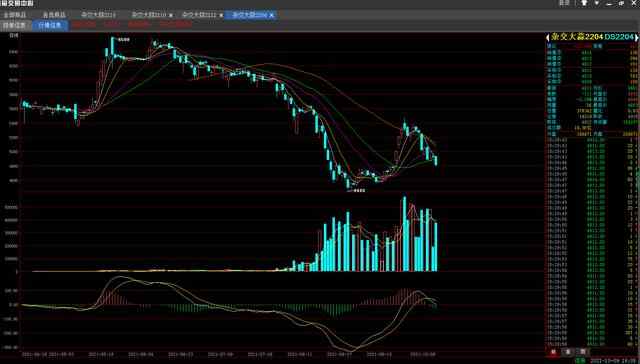This screenshot has width=640, height=364.
Task: Switch to the 自选商品 tab
Action: point(54,15)
